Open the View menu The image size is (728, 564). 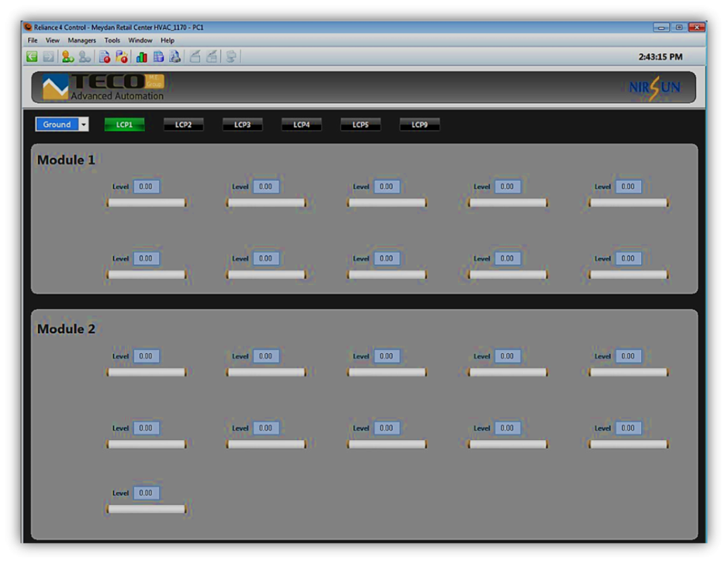[x=52, y=40]
